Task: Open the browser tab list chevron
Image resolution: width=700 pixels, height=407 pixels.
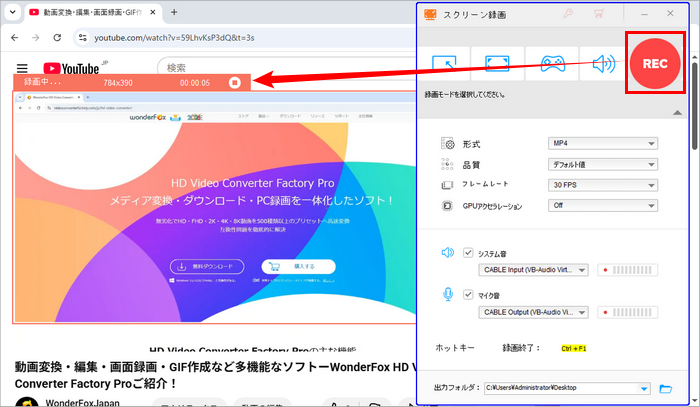Action: click(12, 12)
